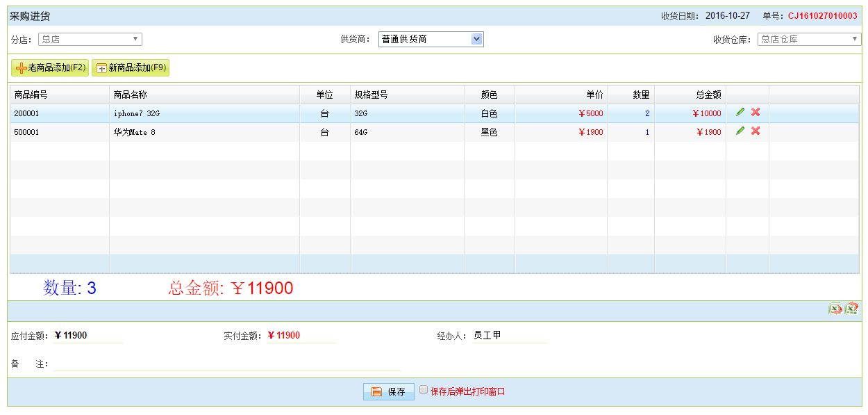Click the plus icon on 老商品添加

click(x=21, y=68)
